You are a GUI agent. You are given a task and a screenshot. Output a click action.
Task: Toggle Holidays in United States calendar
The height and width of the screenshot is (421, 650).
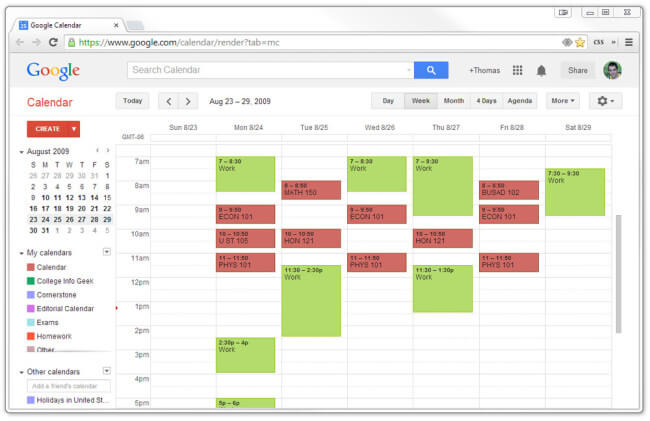point(31,400)
